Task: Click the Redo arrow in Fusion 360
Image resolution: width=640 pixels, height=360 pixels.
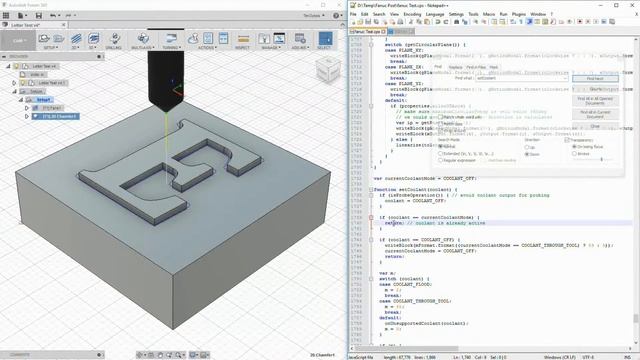Action: point(69,16)
